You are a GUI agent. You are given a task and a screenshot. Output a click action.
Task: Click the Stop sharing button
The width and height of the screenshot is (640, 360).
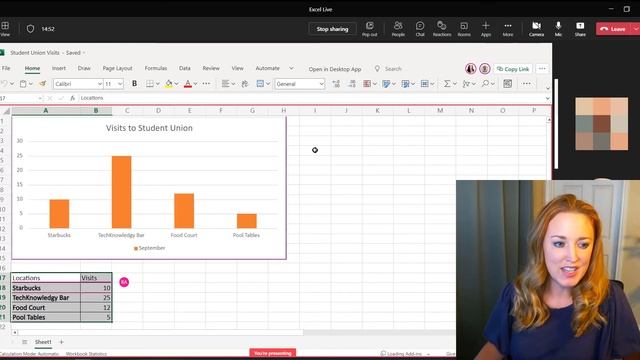(x=332, y=29)
